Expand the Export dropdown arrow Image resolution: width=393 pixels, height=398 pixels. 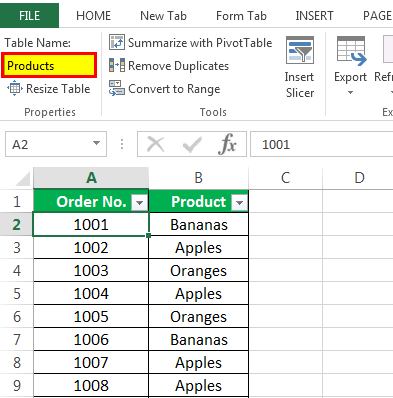coord(350,92)
